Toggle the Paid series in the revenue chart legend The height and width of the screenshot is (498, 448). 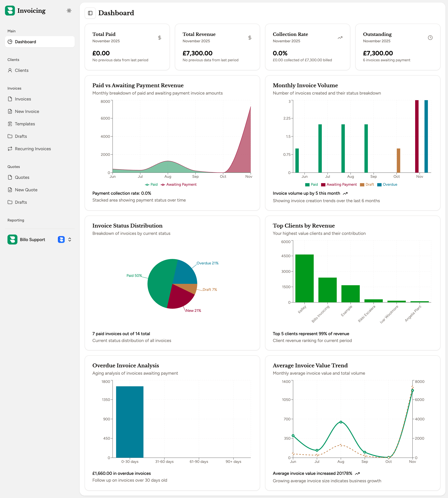[x=151, y=184]
